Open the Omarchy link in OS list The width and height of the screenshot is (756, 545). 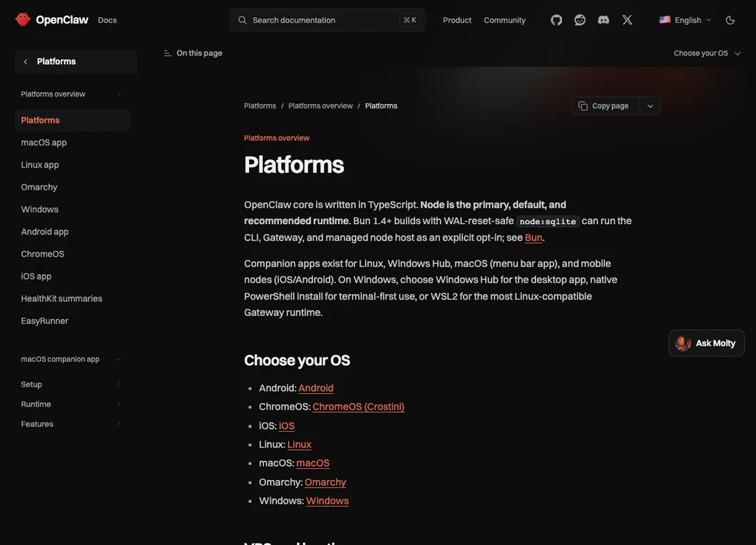[x=325, y=482]
